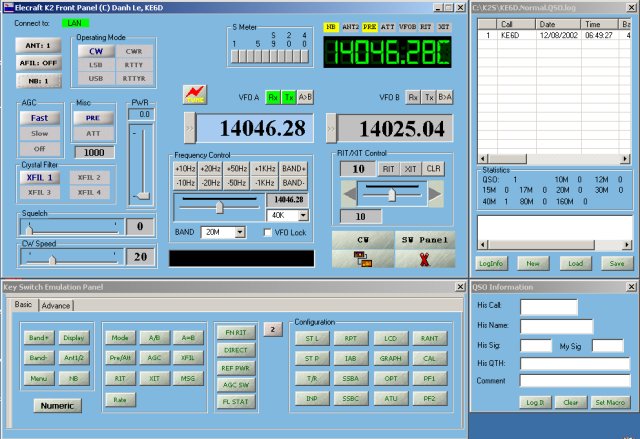Click the RIT/XIT left arrow
Image resolution: width=640 pixels, height=439 pixels.
349,193
